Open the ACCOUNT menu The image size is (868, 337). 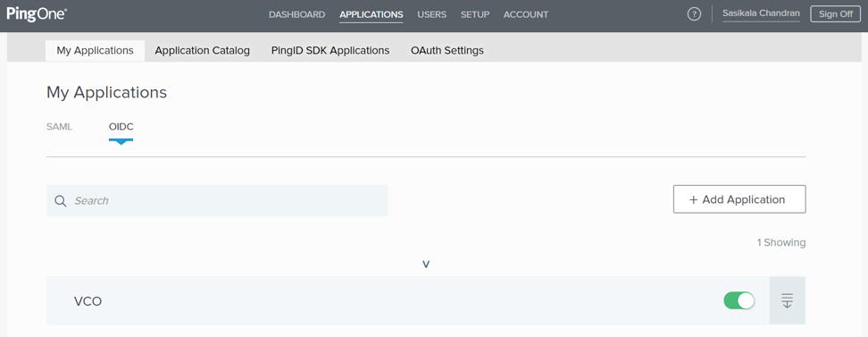pyautogui.click(x=526, y=14)
